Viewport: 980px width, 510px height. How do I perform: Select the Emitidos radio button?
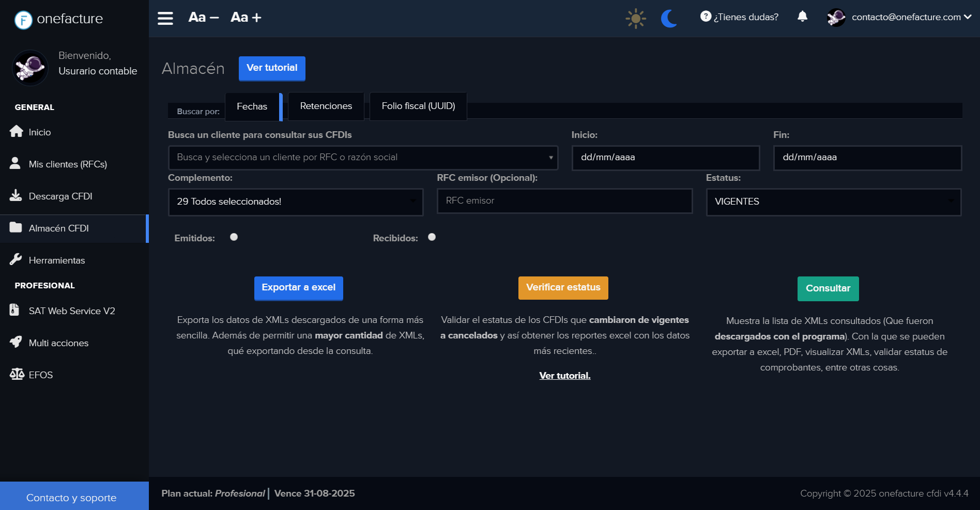(234, 237)
